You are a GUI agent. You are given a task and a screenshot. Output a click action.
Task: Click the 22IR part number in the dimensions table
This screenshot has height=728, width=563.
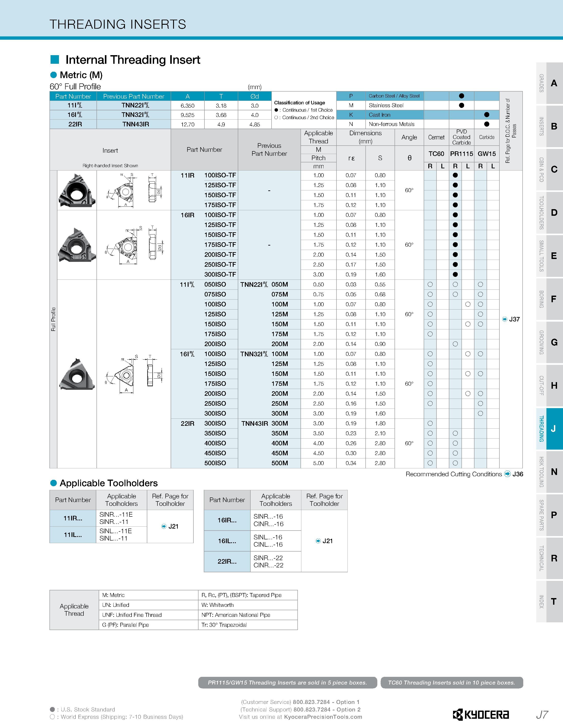[75, 124]
